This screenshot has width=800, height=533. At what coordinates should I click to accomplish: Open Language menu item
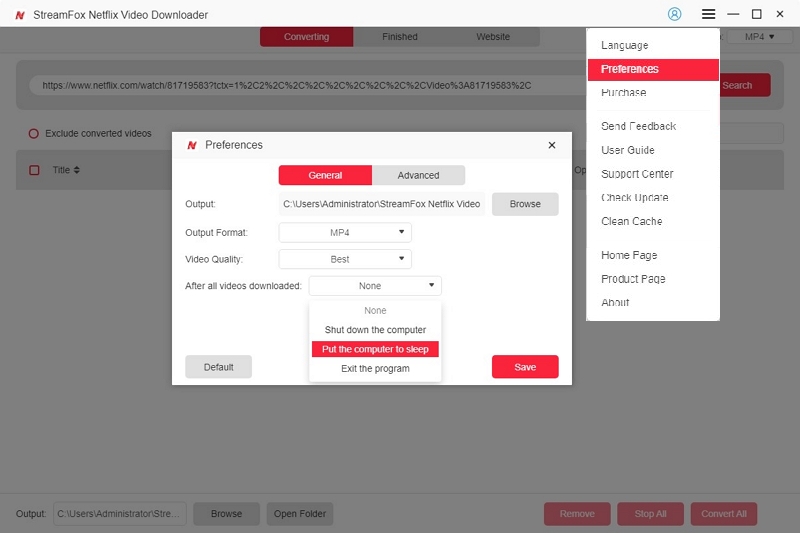pos(653,45)
